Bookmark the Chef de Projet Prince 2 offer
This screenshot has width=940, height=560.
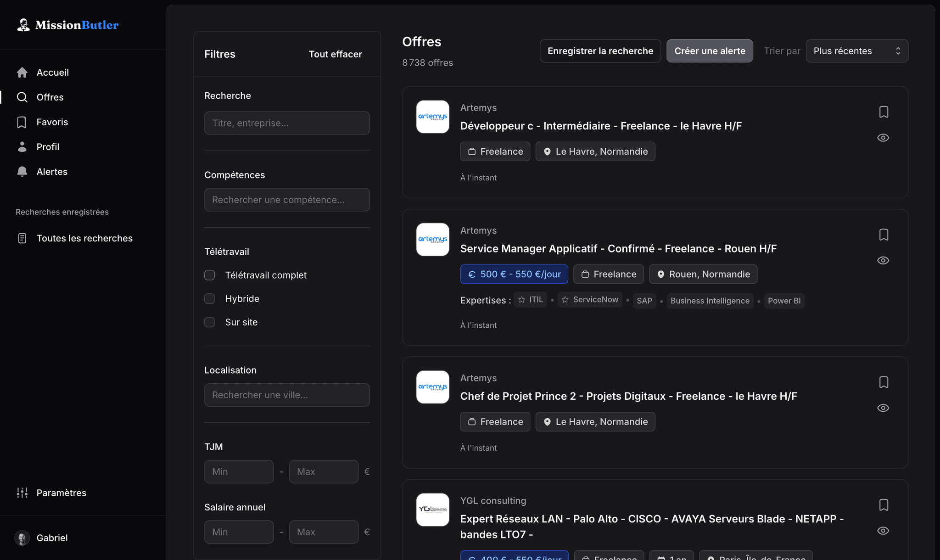(x=884, y=382)
